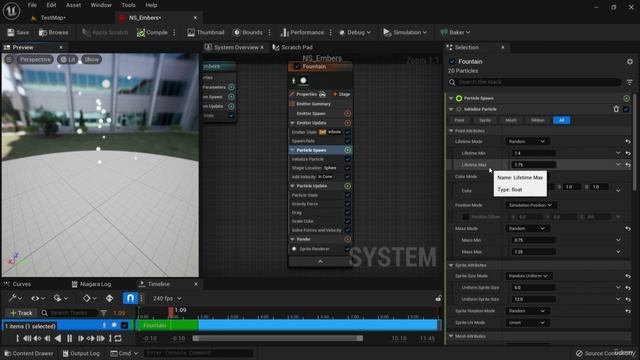
Task: Open the Output Log
Action: click(81, 353)
